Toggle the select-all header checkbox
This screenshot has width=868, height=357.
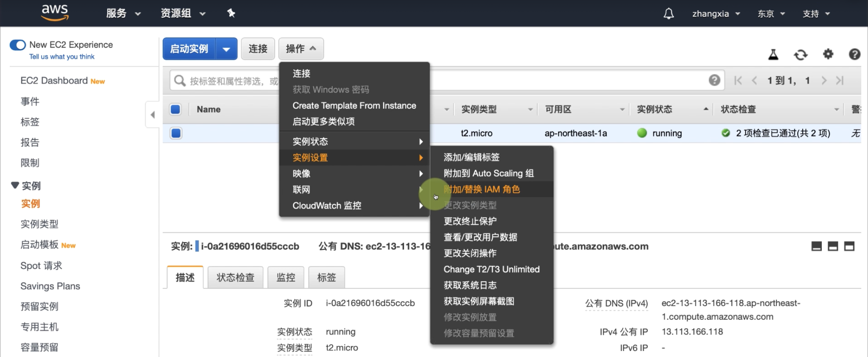tap(175, 109)
